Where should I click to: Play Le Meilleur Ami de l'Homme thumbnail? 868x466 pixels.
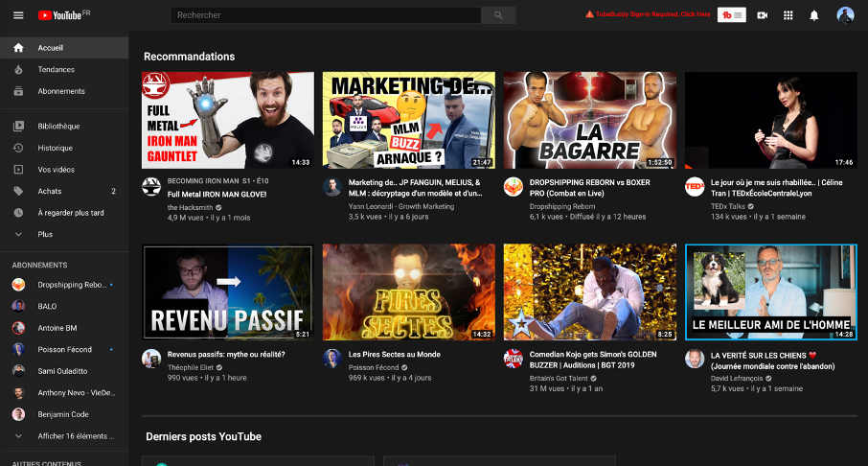770,292
